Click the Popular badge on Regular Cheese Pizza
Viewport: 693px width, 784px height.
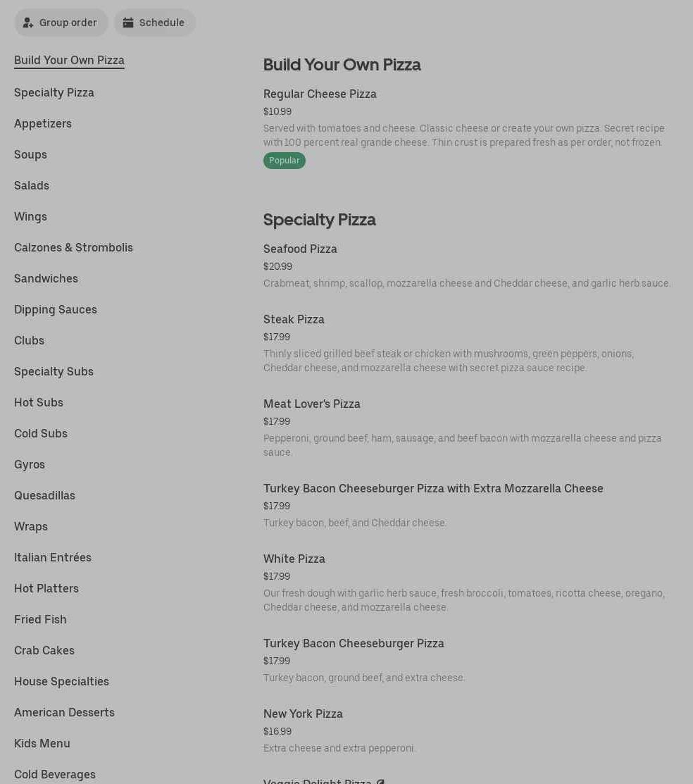click(285, 161)
